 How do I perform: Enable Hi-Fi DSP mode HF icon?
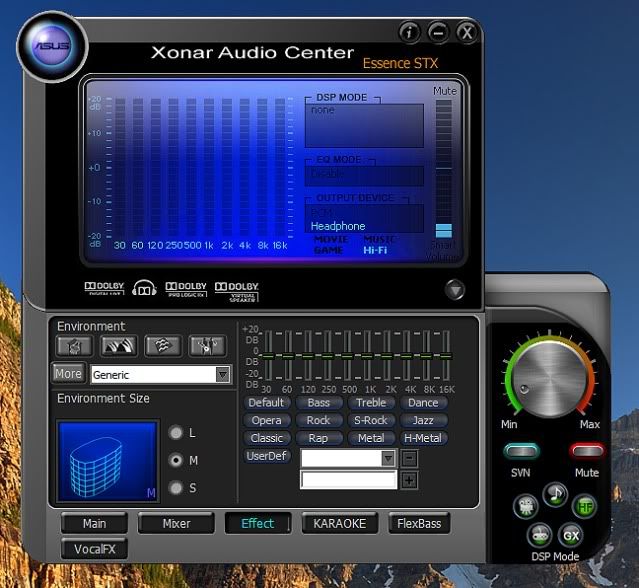tap(585, 507)
